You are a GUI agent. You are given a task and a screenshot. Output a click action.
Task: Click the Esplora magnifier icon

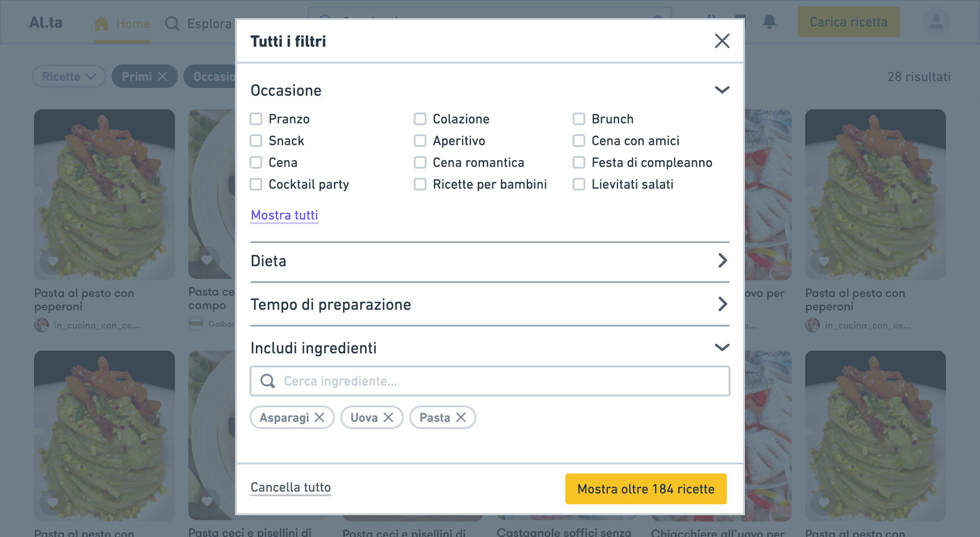[x=172, y=24]
